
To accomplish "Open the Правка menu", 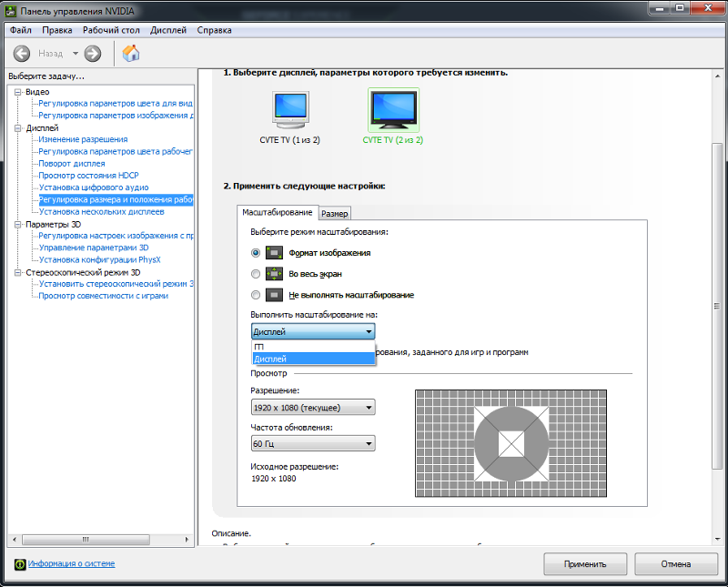I will [x=57, y=30].
